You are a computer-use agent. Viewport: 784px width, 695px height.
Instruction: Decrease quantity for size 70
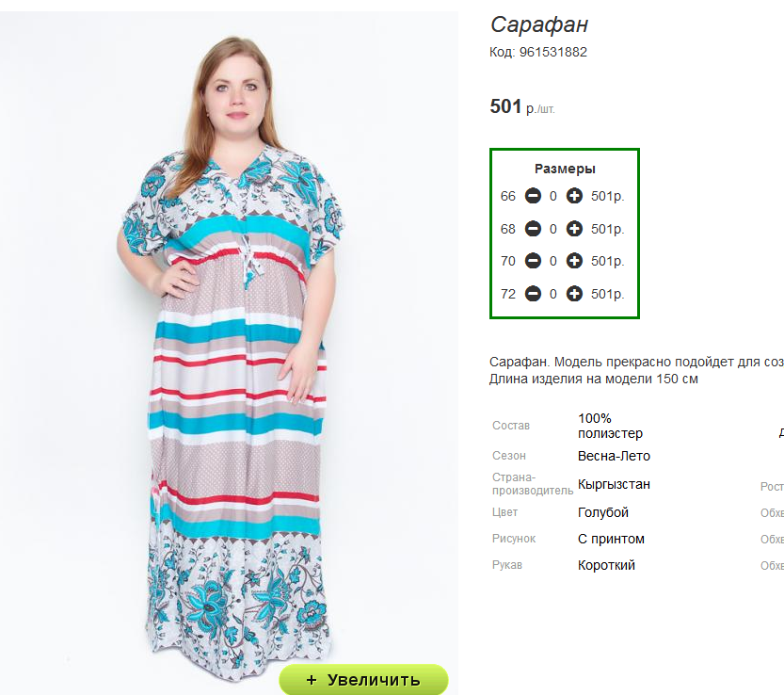[x=533, y=261]
